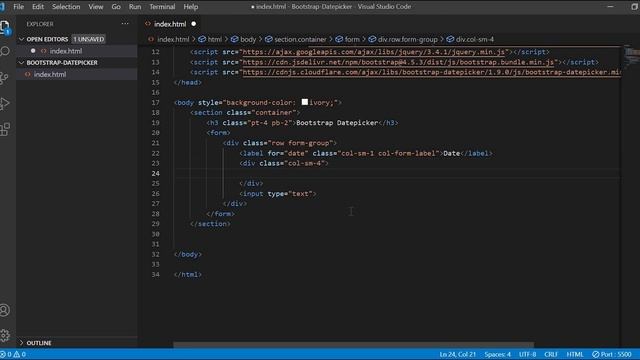Click the Ln 24, Col 21 status item
Image resolution: width=640 pixels, height=360 pixels.
point(458,354)
